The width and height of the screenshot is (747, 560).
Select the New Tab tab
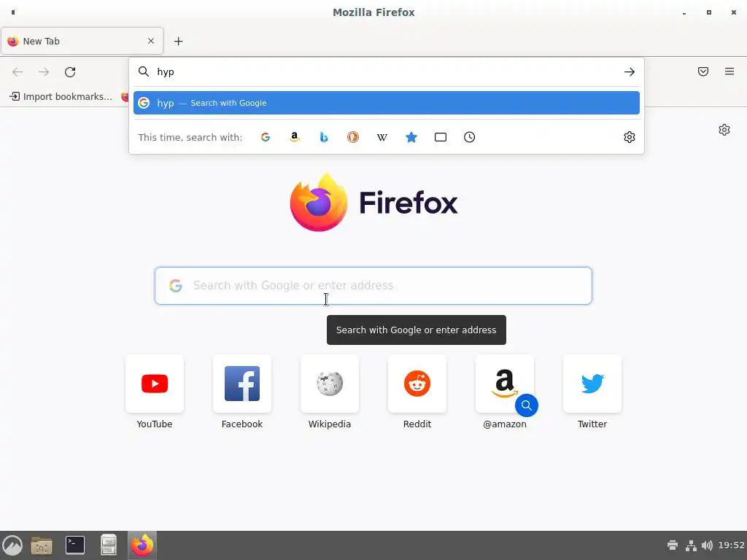(x=82, y=41)
